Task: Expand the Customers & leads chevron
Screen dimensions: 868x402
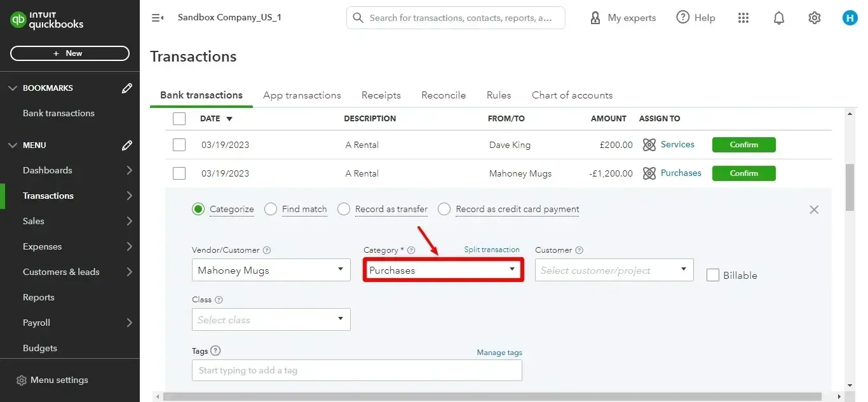Action: (129, 272)
